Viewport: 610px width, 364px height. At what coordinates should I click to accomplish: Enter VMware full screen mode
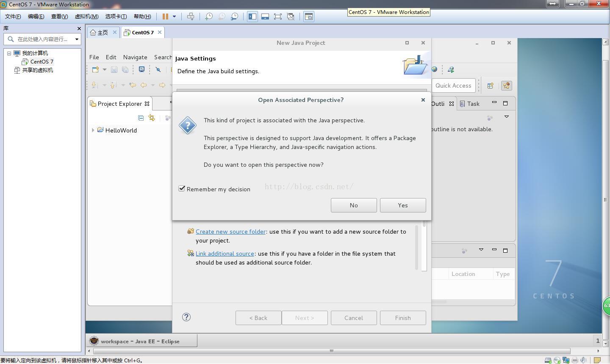[278, 17]
